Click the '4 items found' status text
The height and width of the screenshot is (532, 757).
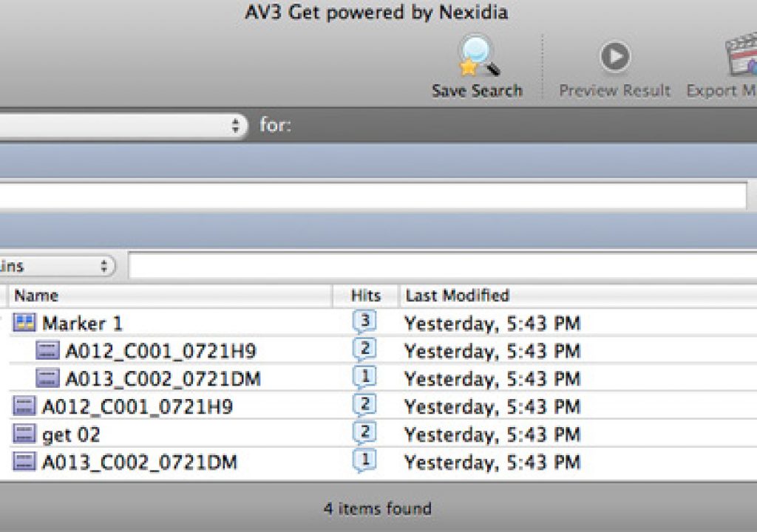tap(378, 508)
